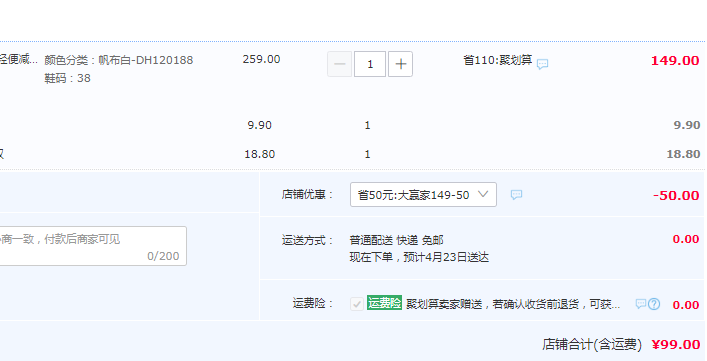Toggle the 运费险 checkbox

click(357, 304)
